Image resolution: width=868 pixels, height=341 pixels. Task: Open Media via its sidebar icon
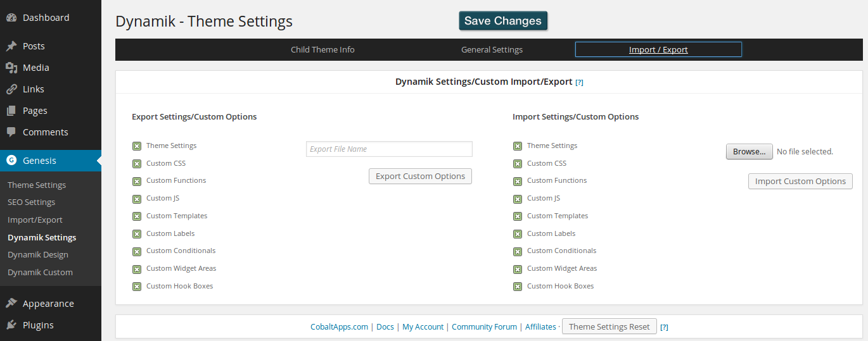click(x=11, y=68)
